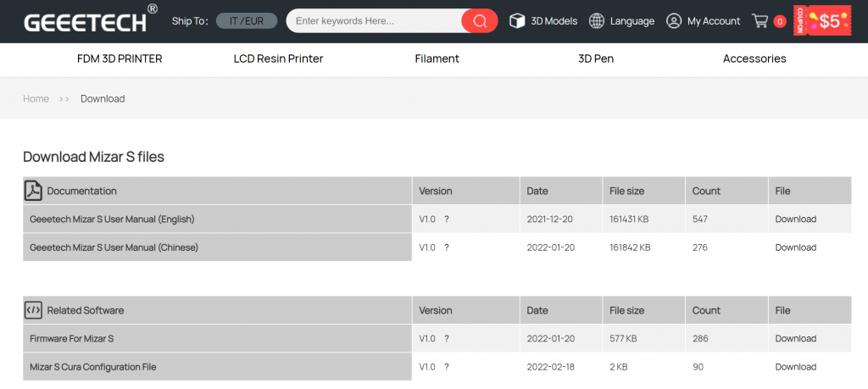Download Firmware For Mizar S
The width and height of the screenshot is (868, 389).
(x=795, y=339)
